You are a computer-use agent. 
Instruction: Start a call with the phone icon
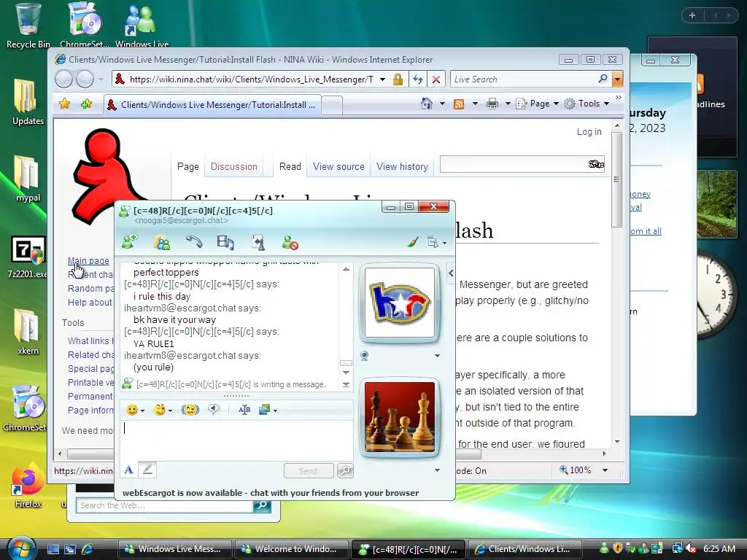coord(193,242)
